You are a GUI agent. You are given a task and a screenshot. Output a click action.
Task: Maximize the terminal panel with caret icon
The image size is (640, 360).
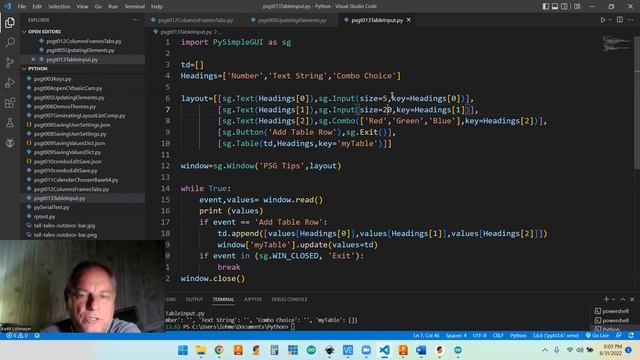tap(623, 299)
